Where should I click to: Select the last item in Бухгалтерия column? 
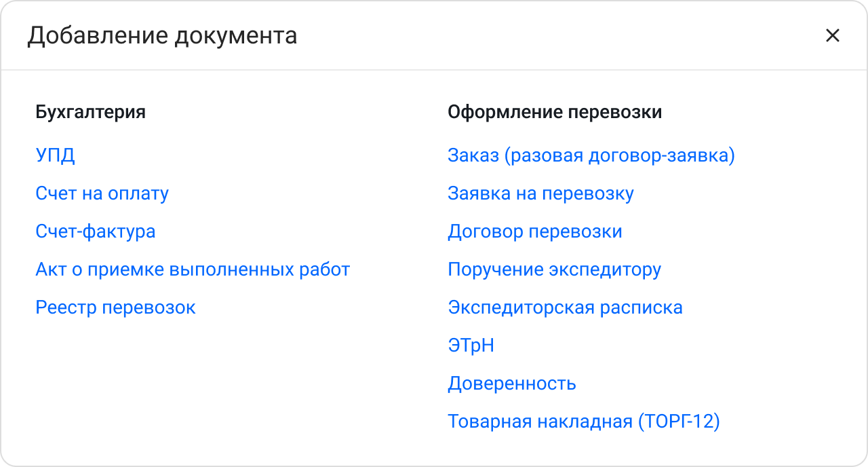coord(115,307)
